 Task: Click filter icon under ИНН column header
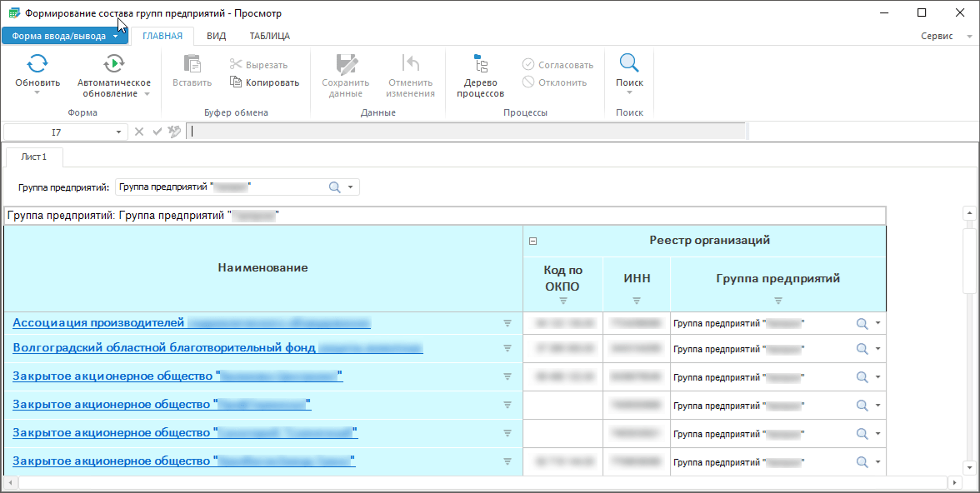(x=637, y=301)
